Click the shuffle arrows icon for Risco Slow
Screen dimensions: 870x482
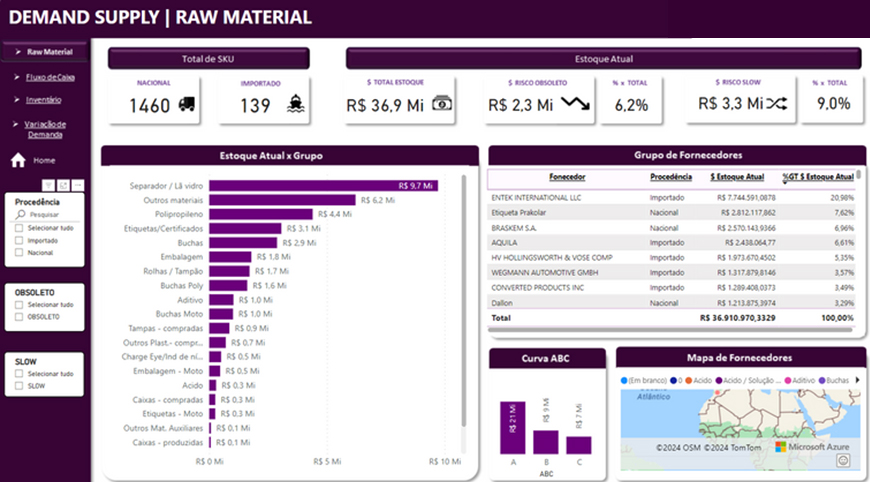[780, 103]
